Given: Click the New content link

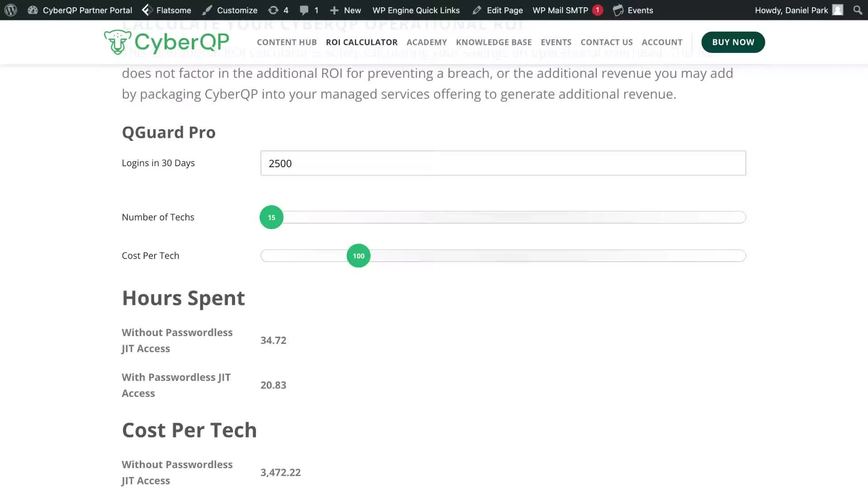Looking at the screenshot, I should (352, 10).
